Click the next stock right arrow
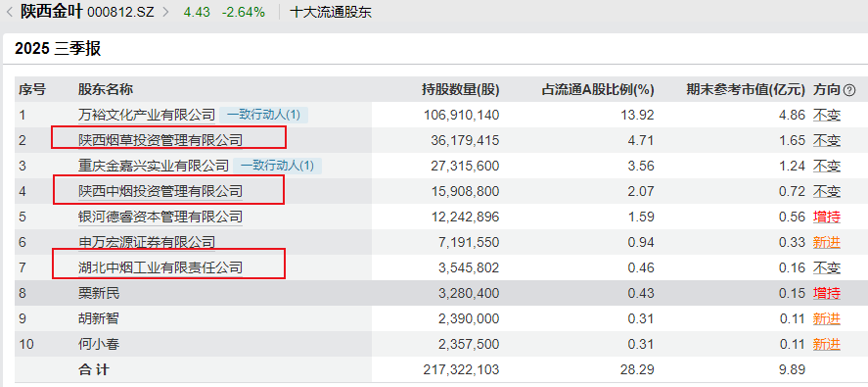Screen dimensions: 868x387 (x=165, y=12)
